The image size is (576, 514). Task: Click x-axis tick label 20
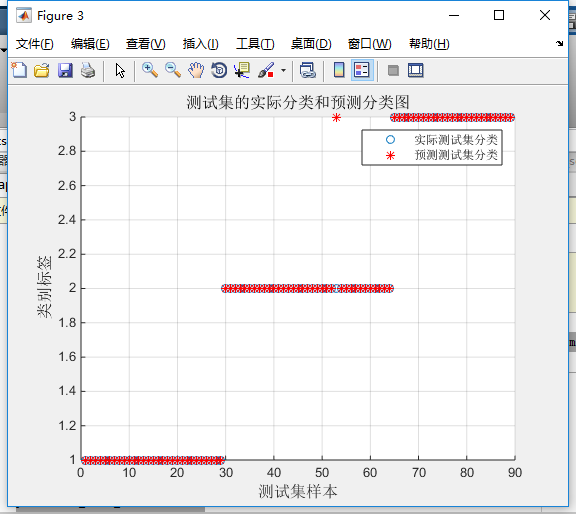(x=177, y=472)
